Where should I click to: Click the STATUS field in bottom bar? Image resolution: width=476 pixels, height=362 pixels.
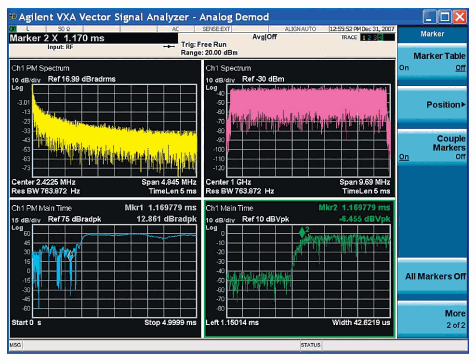tap(310, 345)
